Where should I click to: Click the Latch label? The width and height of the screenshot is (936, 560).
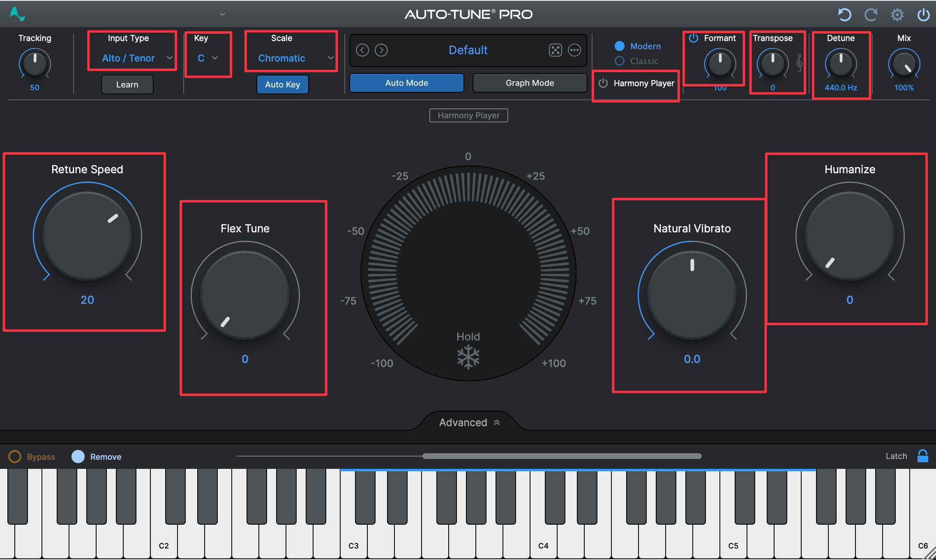[896, 456]
